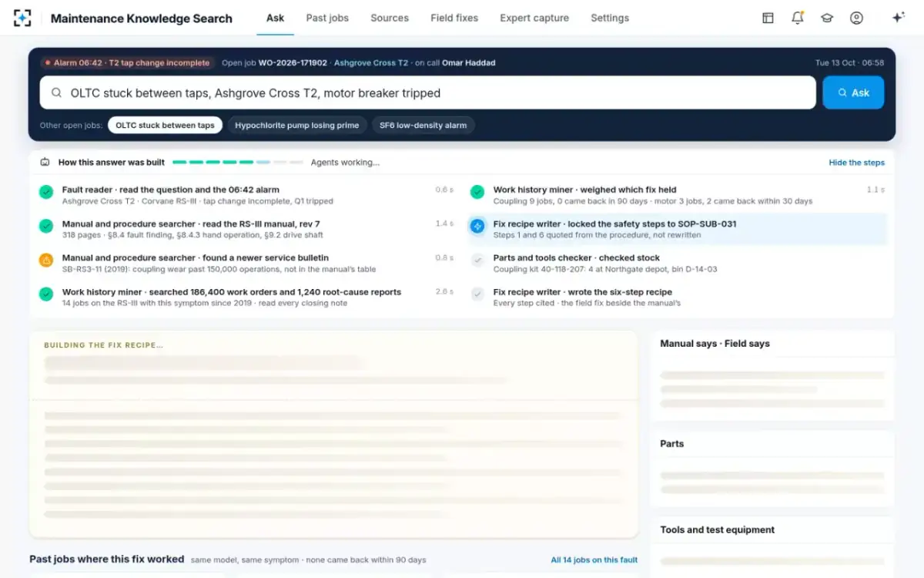Click the 1.1 s timing value
924x578 pixels.
875,190
